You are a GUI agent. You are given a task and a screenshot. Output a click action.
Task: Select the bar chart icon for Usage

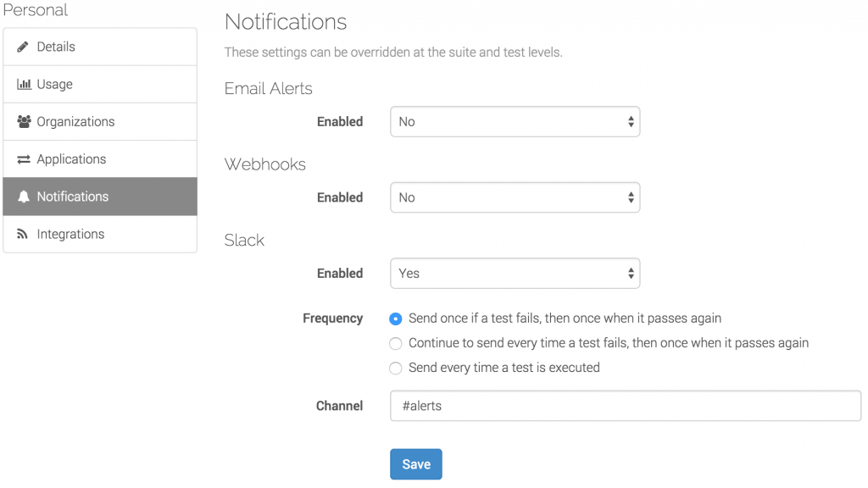tap(23, 84)
